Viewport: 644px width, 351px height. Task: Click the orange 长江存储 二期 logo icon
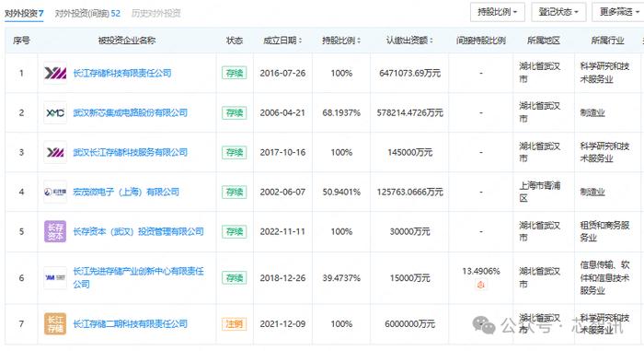pos(55,324)
